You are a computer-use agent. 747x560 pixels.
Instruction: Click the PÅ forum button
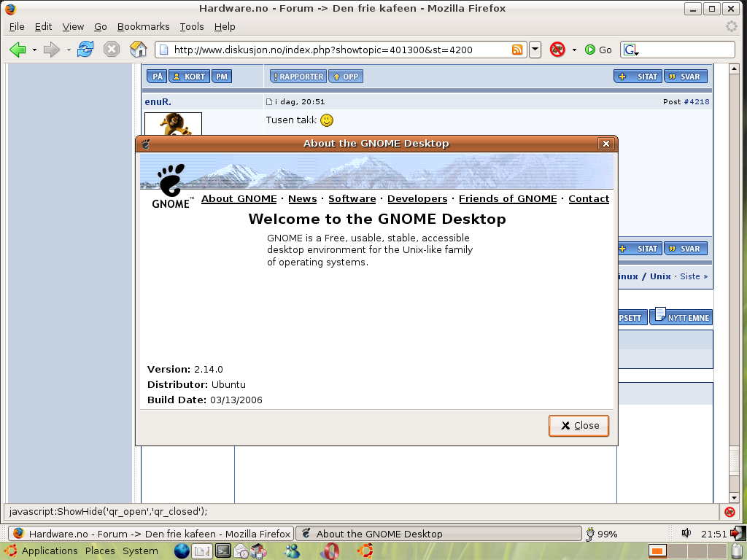coord(157,76)
